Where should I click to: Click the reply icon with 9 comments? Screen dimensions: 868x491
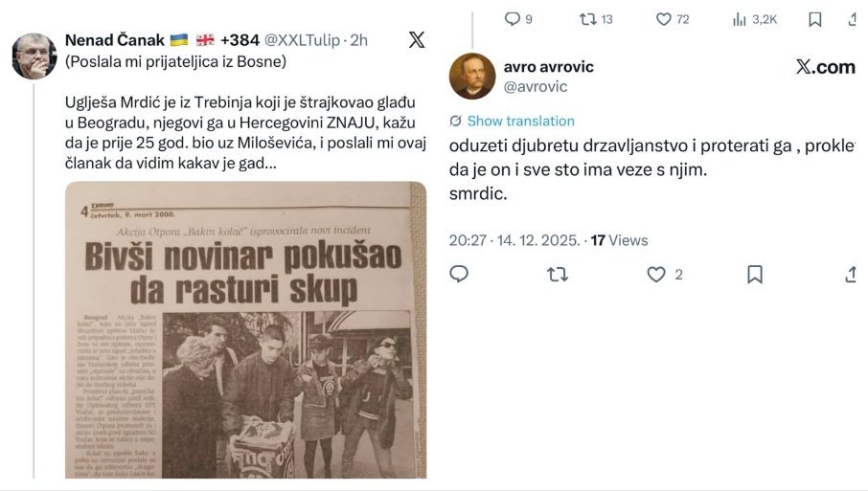click(513, 19)
